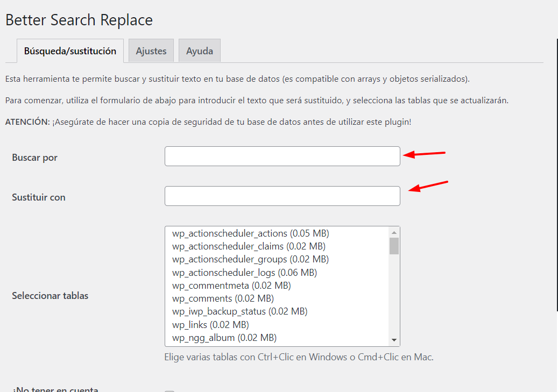Select wp_comments table in list
Viewport: 558px width, 392px height.
(278, 298)
